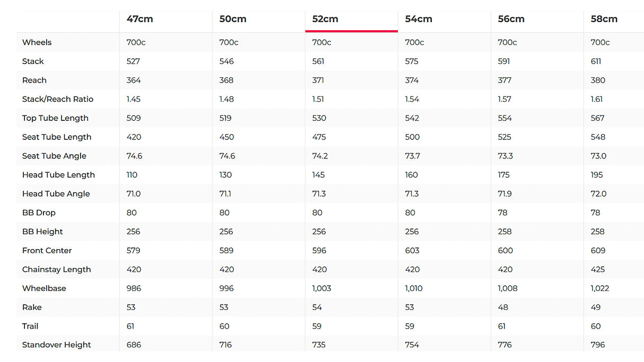Choose the 54cm size column header
644x362 pixels.
(x=418, y=19)
